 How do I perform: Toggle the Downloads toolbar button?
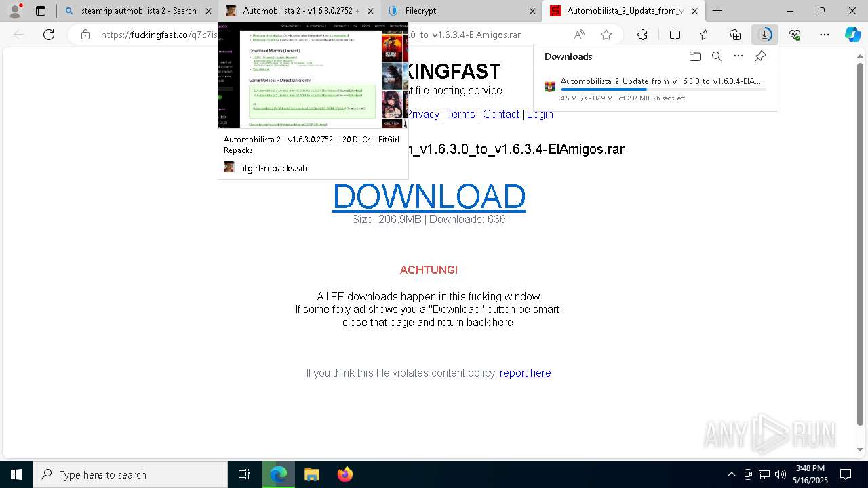(x=765, y=35)
